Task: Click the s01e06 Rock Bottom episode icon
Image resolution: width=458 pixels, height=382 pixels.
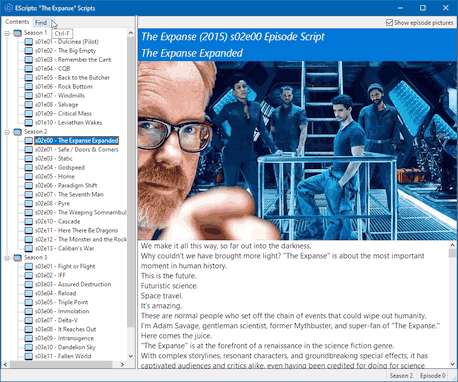Action: [x=29, y=87]
